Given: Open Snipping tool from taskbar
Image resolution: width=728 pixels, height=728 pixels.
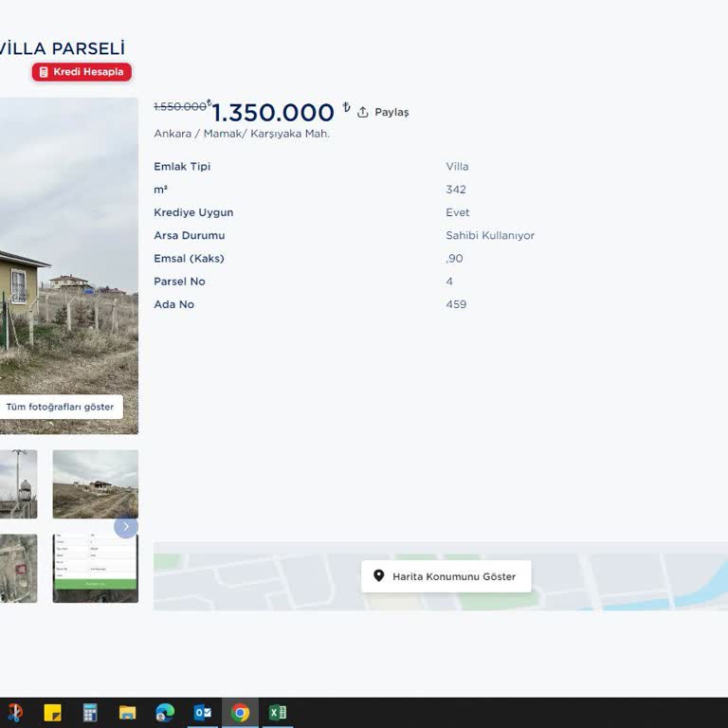Looking at the screenshot, I should coord(15,713).
